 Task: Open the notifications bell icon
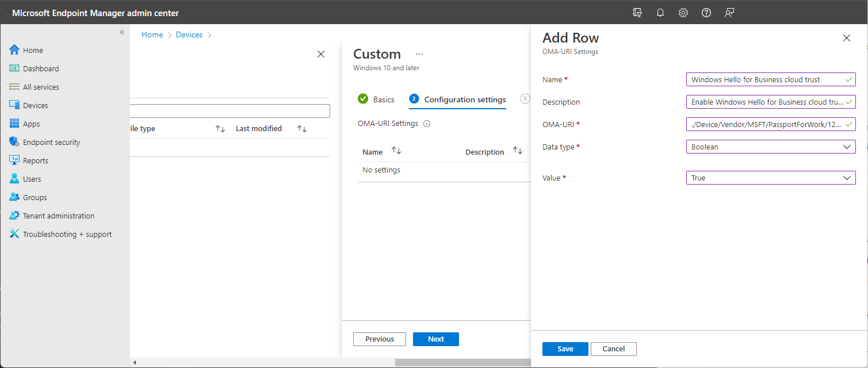pos(660,13)
